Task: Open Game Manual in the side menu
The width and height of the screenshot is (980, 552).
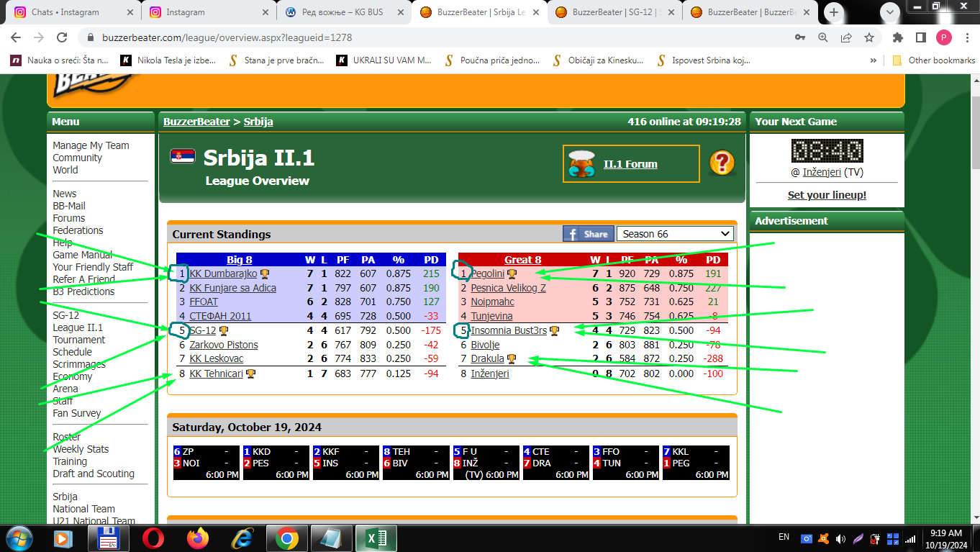Action: [x=83, y=255]
